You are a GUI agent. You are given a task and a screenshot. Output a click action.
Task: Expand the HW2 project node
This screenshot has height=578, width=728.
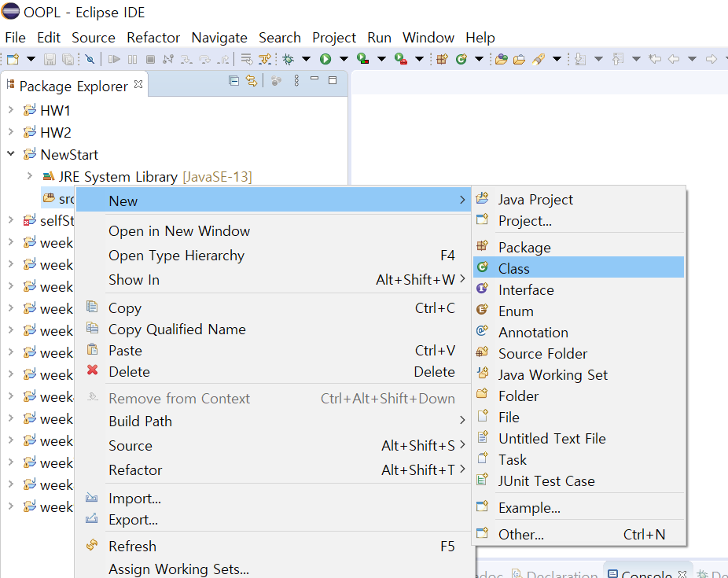pyautogui.click(x=11, y=132)
